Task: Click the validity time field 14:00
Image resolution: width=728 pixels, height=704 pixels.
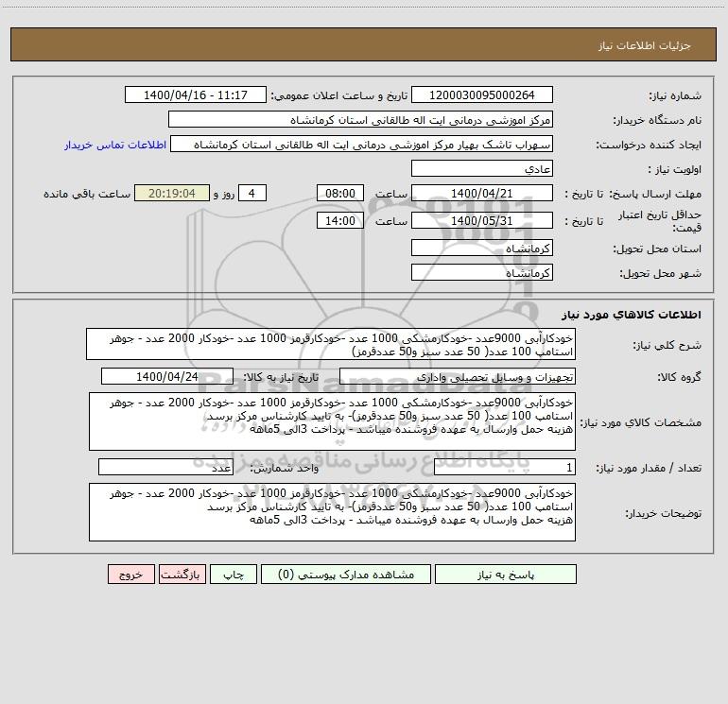Action: pos(340,220)
